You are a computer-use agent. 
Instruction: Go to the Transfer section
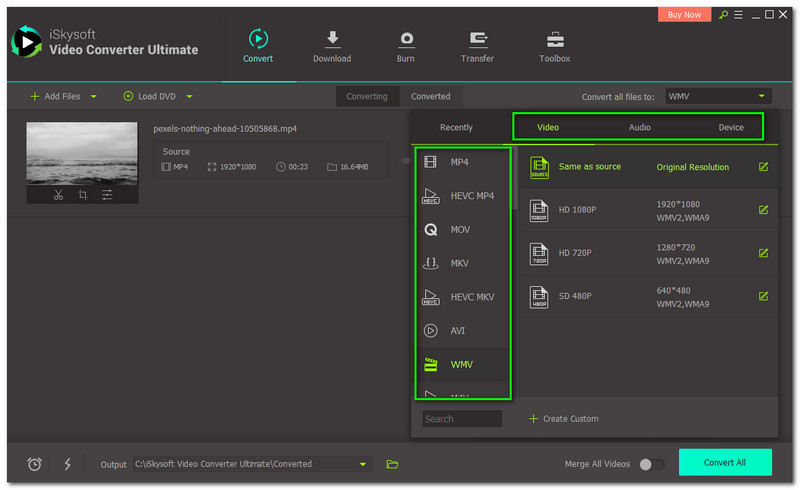coord(477,46)
